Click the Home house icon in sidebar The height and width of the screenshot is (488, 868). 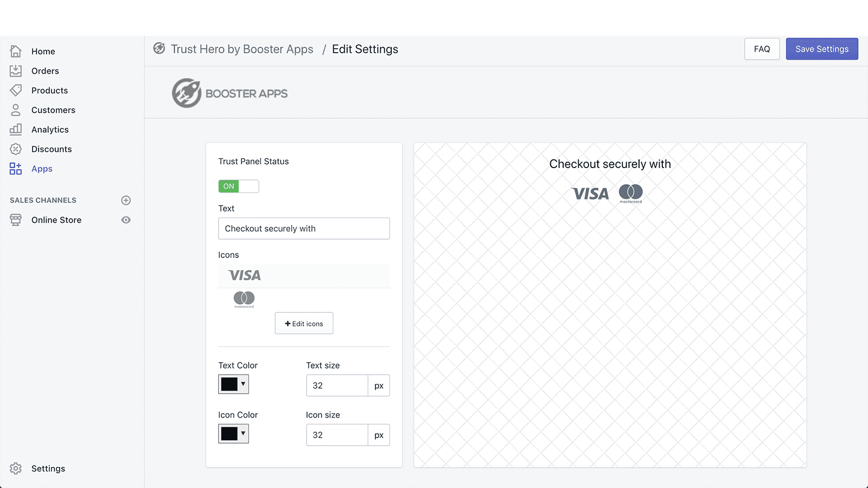click(x=16, y=51)
